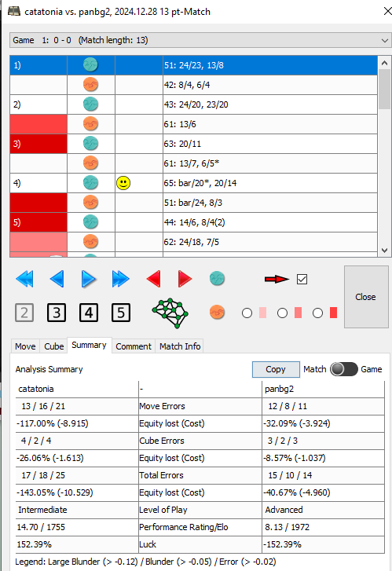Open the Match Info tab
This screenshot has height=571, width=392.
pos(180,346)
